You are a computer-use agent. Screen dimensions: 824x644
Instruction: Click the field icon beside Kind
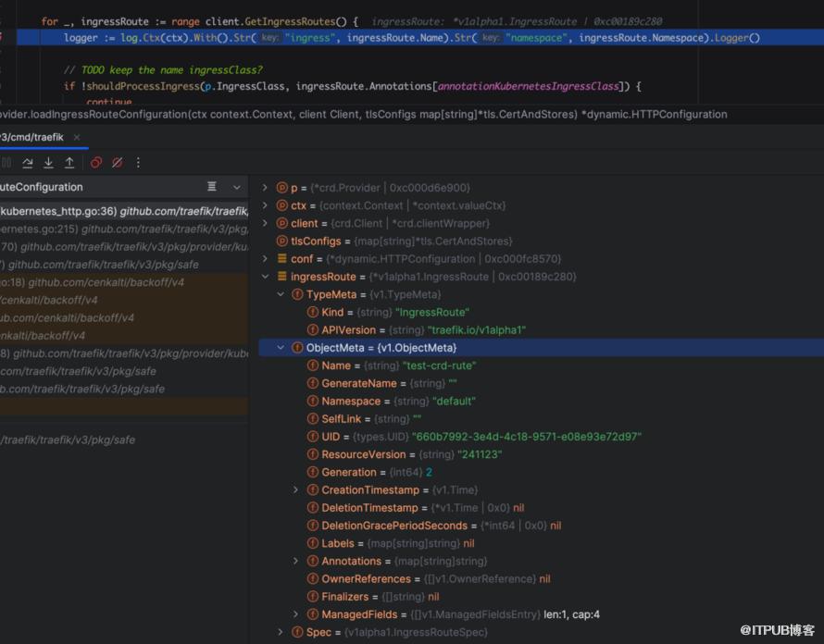313,312
